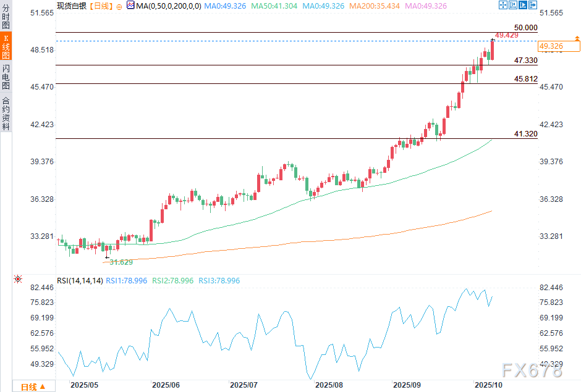581x392 pixels.
Task: Click the 现货白银 instrument title
Action: click(72, 6)
